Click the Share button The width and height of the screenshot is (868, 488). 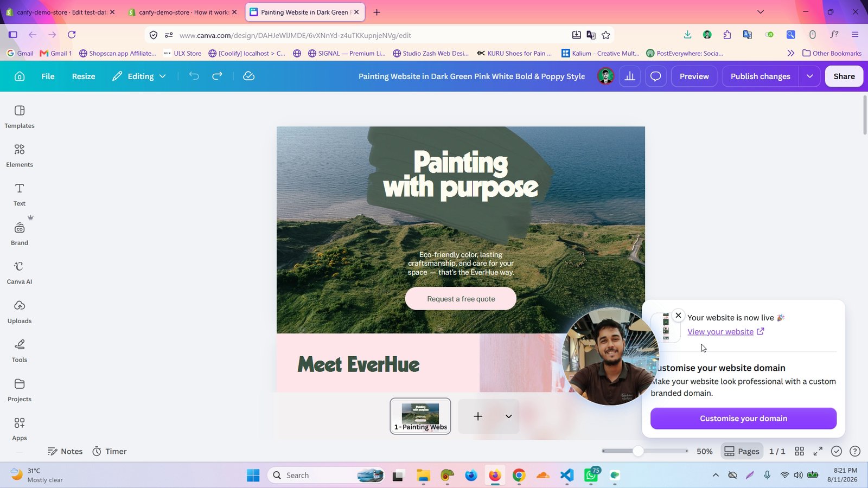(x=844, y=76)
